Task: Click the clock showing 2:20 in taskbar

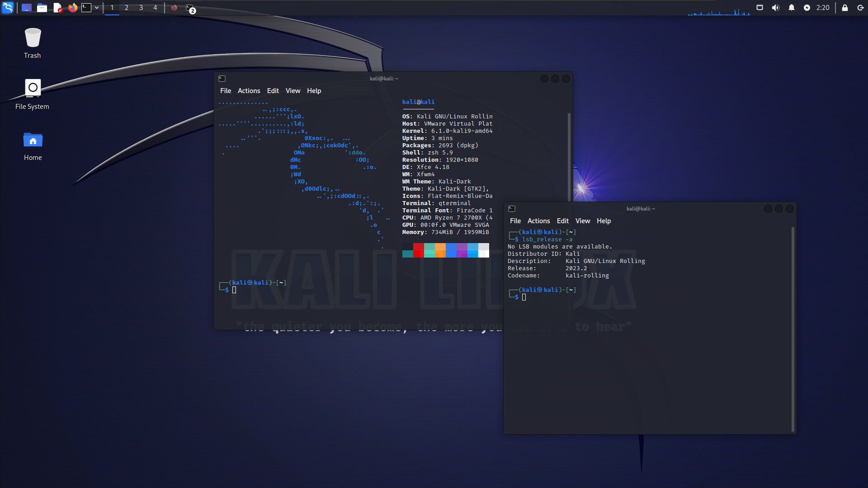Action: click(x=823, y=8)
